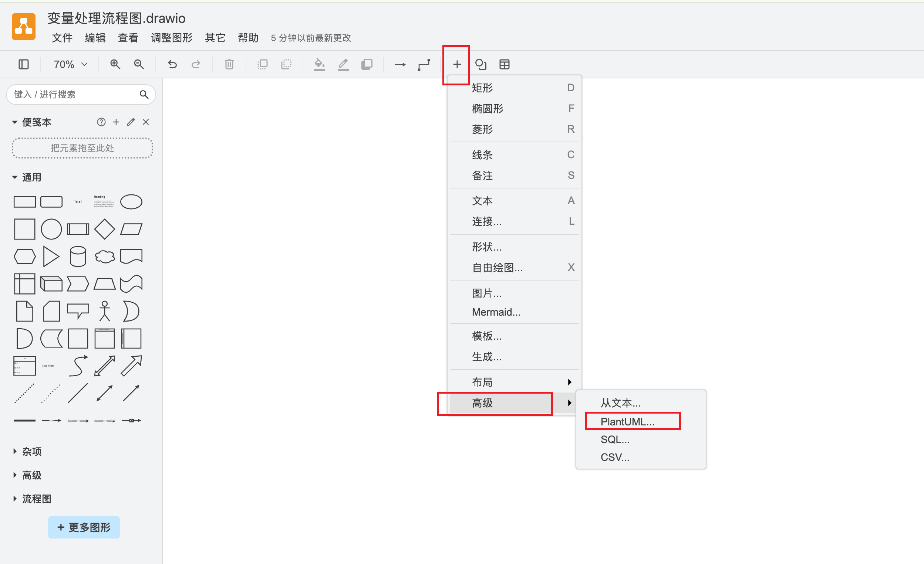Select PlantUML... from the submenu
The height and width of the screenshot is (564, 924).
coord(627,422)
